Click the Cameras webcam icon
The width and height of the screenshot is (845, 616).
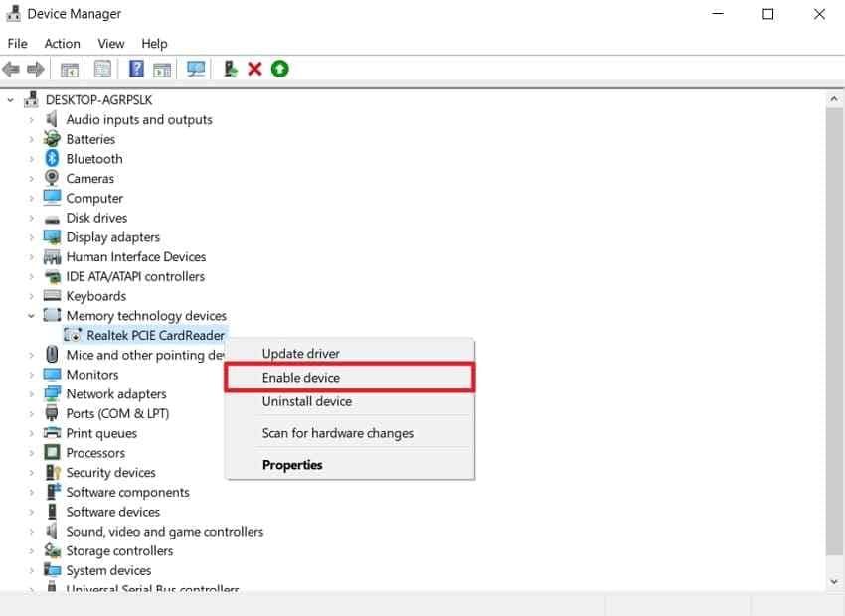point(52,178)
